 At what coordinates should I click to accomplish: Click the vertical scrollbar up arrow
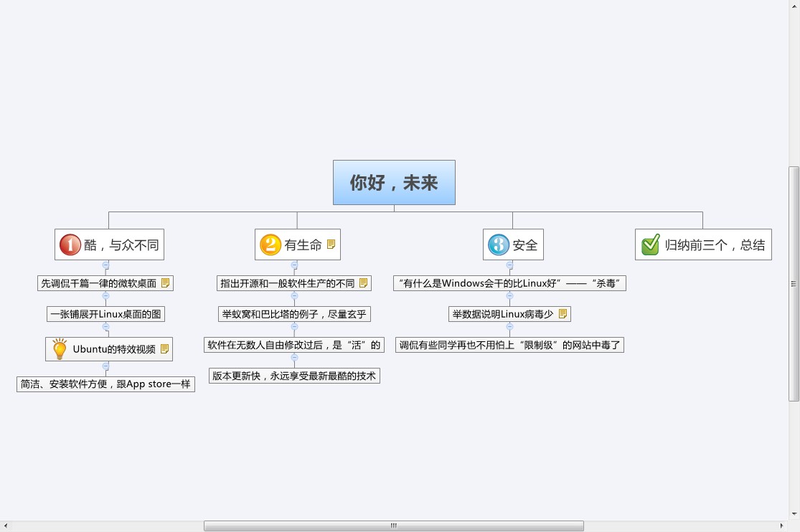(794, 5)
